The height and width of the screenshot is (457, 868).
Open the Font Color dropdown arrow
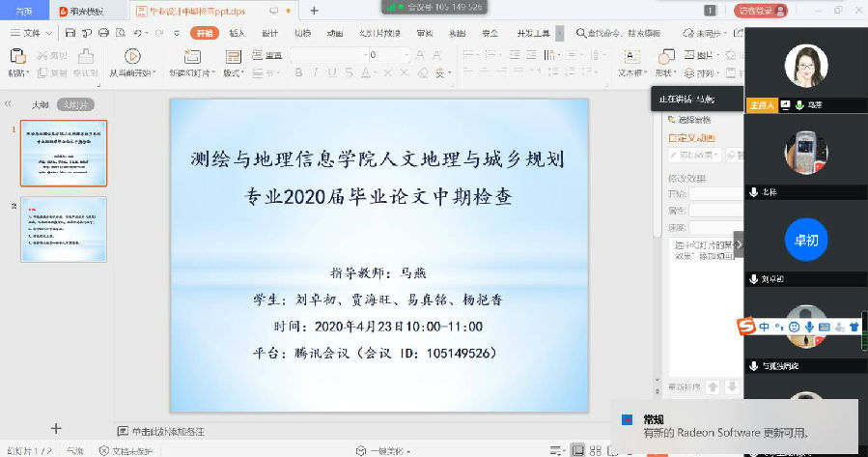[376, 72]
